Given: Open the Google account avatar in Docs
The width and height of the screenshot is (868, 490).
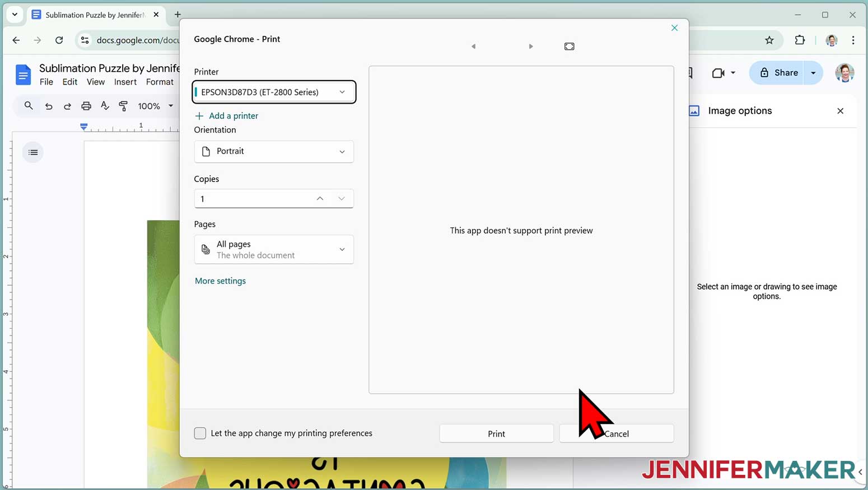Looking at the screenshot, I should tap(844, 73).
